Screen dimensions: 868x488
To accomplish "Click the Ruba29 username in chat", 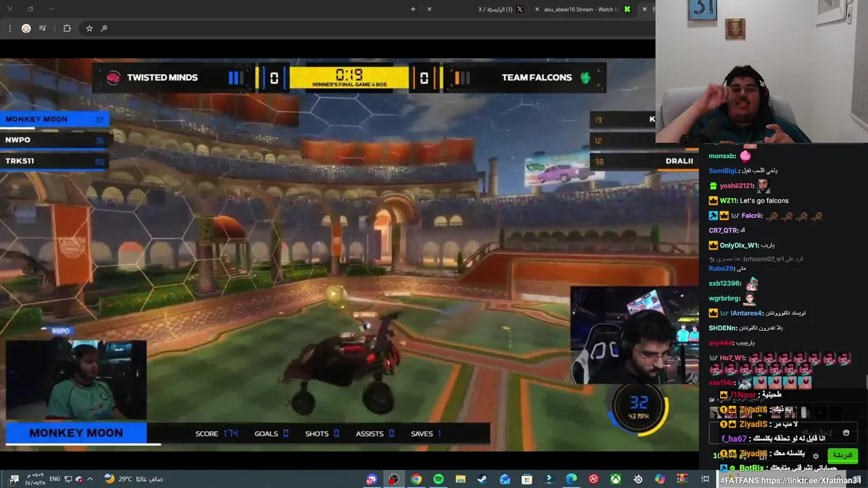I will click(721, 268).
